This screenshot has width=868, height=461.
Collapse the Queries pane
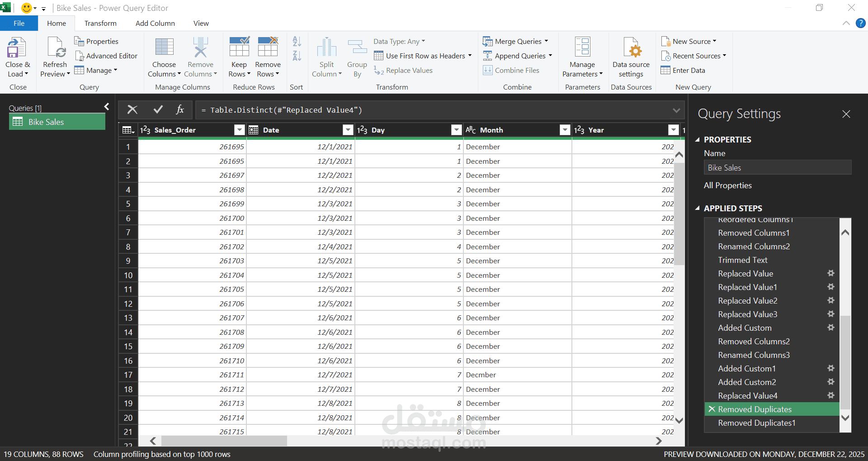tap(107, 107)
